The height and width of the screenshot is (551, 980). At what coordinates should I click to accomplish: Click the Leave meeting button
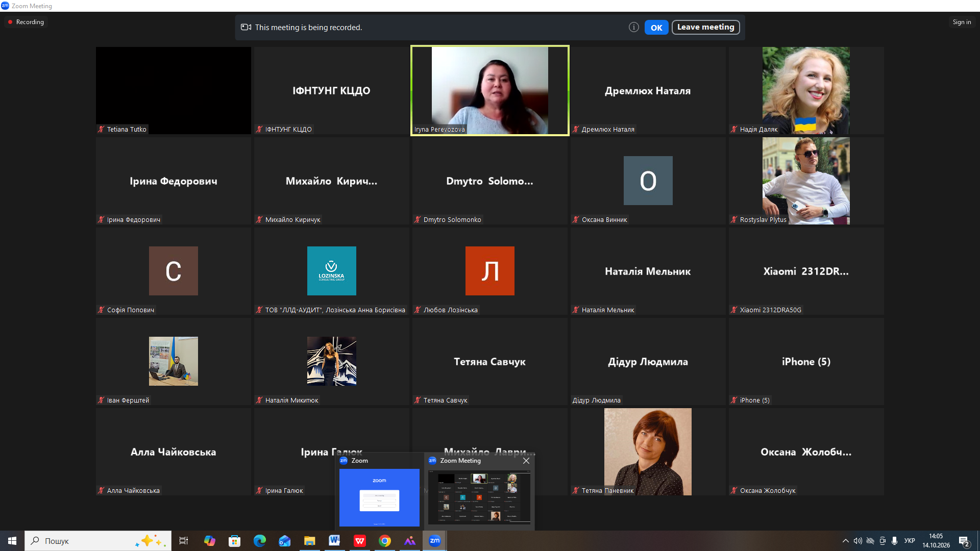click(x=705, y=28)
